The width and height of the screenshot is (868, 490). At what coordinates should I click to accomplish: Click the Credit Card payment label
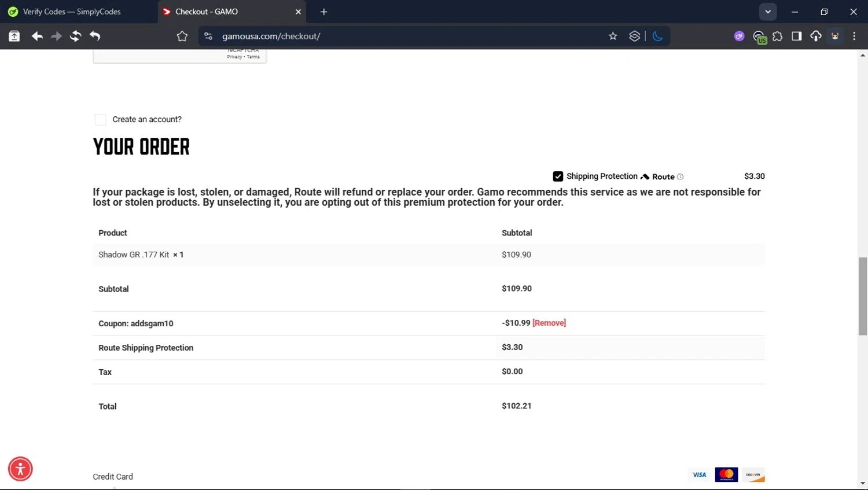click(113, 477)
